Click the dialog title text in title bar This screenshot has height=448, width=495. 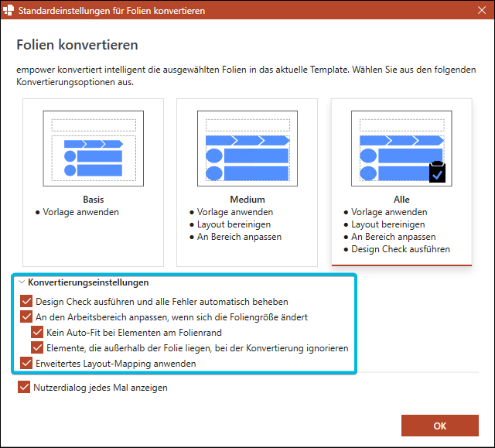111,11
